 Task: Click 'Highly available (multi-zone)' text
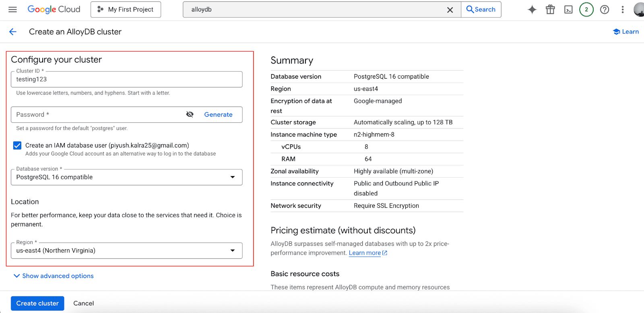tap(393, 171)
